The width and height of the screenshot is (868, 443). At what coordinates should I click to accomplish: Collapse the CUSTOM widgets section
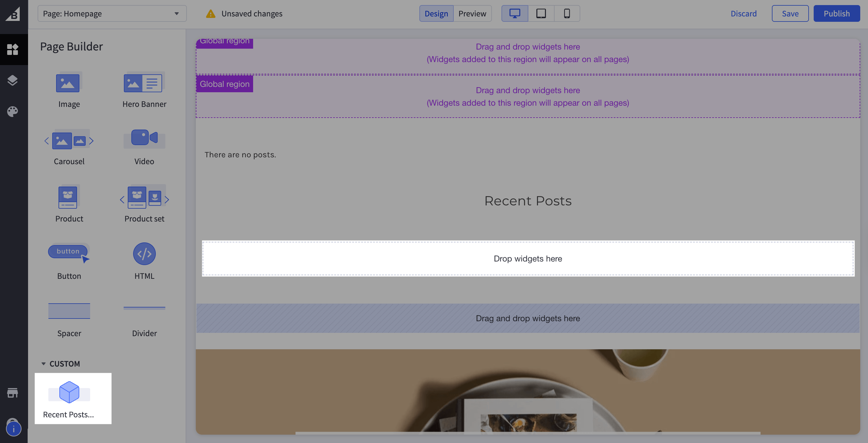click(61, 364)
